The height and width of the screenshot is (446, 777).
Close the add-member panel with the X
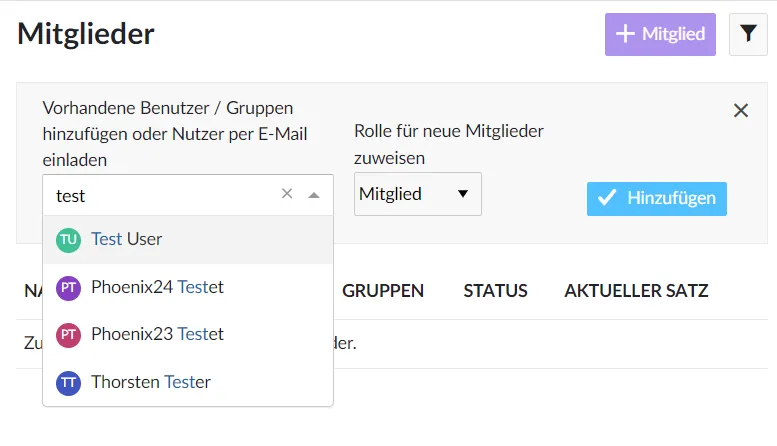(x=741, y=110)
